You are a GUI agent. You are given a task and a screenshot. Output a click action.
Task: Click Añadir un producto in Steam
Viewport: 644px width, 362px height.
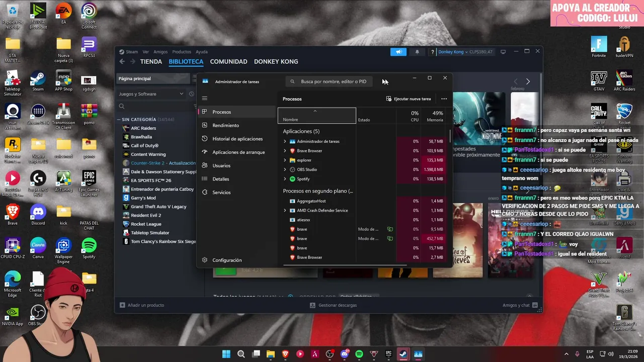tap(142, 305)
